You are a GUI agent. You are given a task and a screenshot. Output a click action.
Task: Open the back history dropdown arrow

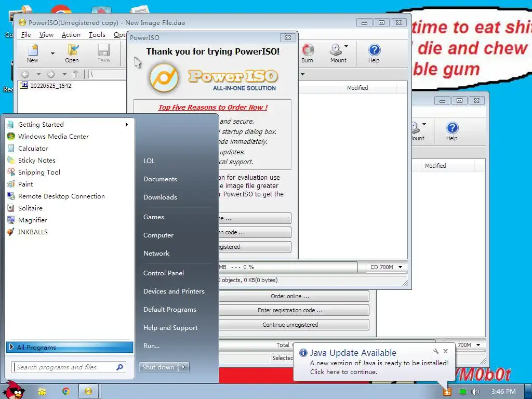pyautogui.click(x=38, y=74)
